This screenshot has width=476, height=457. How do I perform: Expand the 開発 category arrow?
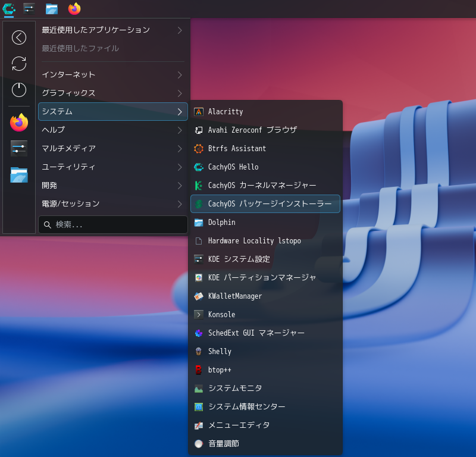point(180,186)
